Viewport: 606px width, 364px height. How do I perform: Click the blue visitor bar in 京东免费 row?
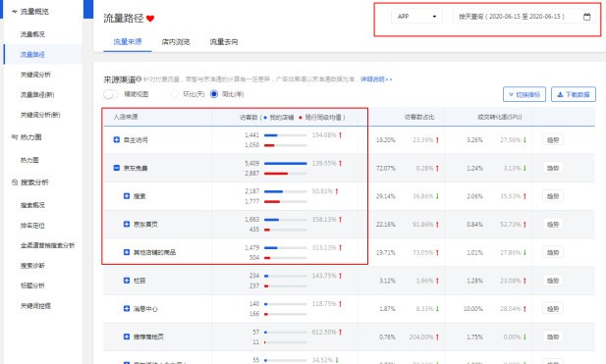tap(285, 163)
